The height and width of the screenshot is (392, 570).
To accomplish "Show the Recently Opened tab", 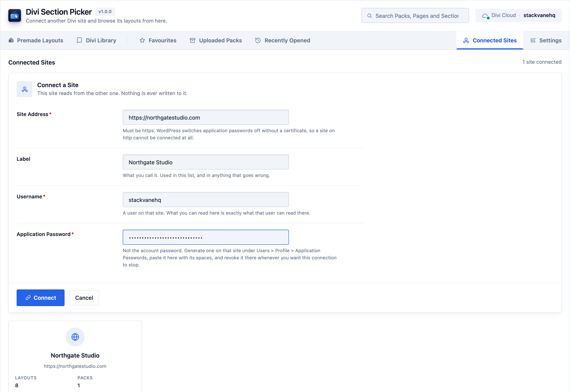I will pos(283,40).
